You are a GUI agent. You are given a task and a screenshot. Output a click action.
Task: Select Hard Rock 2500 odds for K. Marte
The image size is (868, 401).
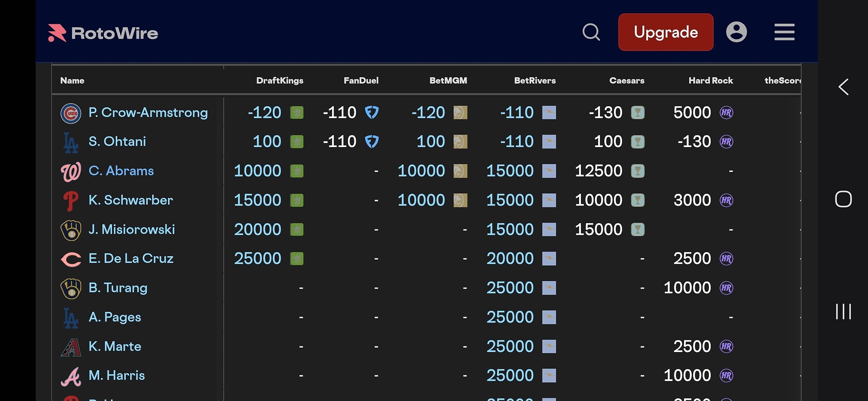click(x=692, y=346)
